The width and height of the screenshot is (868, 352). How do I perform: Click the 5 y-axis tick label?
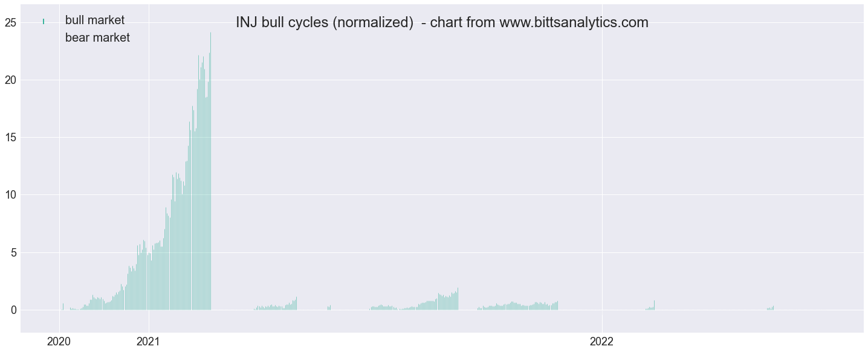pyautogui.click(x=13, y=252)
